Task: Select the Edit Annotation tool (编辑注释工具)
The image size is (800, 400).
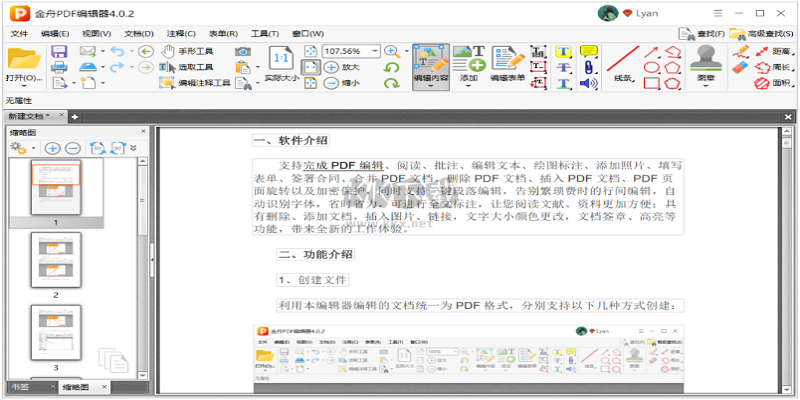Action: (x=195, y=83)
